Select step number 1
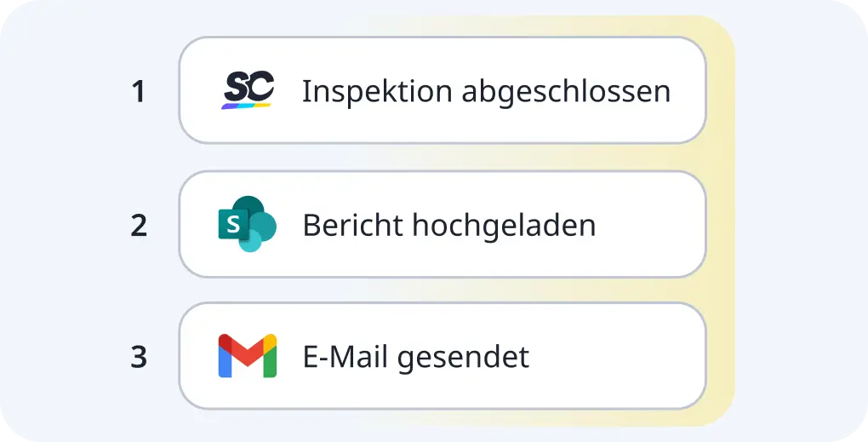 tap(138, 92)
